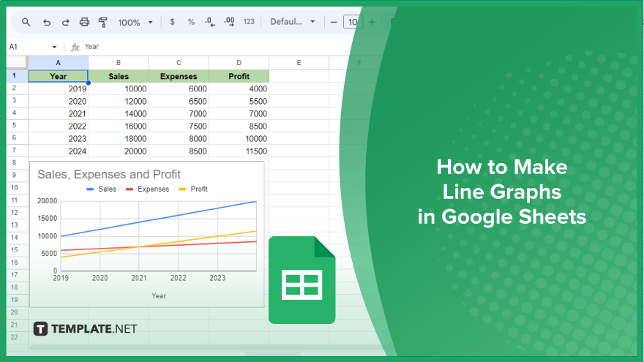This screenshot has width=644, height=362.
Task: Select column D header
Action: point(239,63)
